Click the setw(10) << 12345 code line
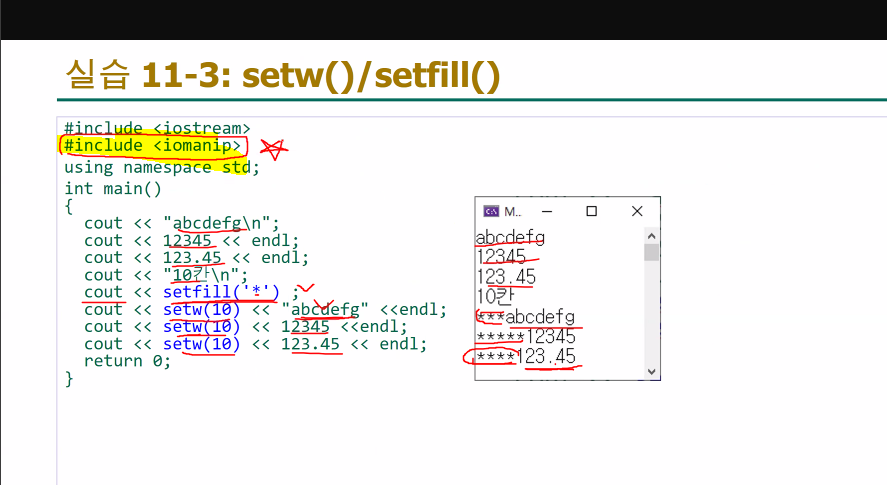The width and height of the screenshot is (887, 485). pyautogui.click(x=246, y=327)
